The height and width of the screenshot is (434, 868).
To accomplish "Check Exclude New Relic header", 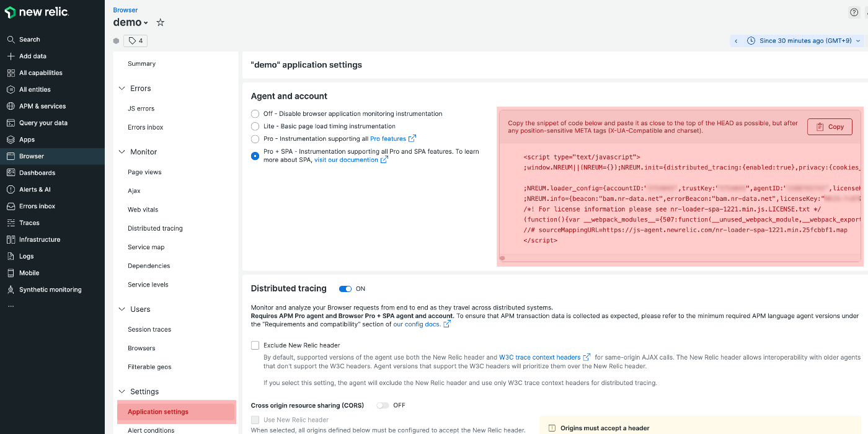I will (255, 345).
